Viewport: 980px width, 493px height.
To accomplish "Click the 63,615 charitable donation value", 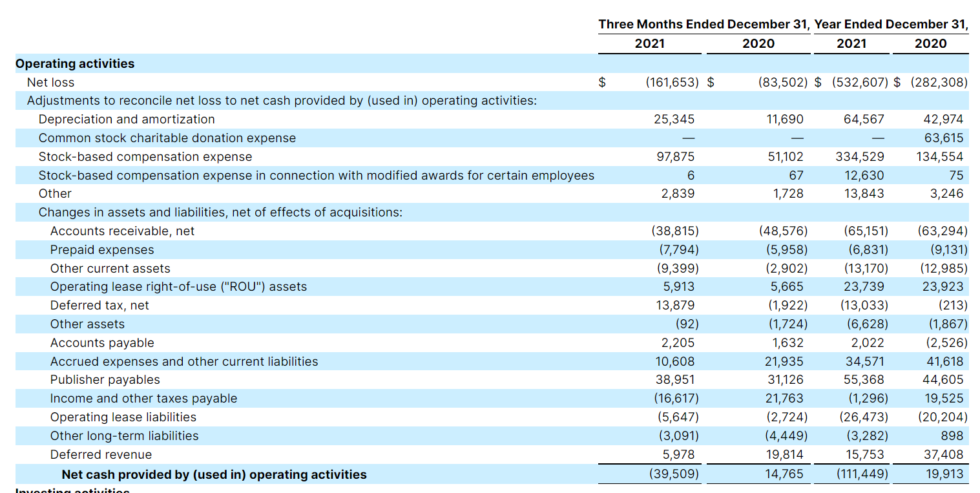I will [943, 138].
